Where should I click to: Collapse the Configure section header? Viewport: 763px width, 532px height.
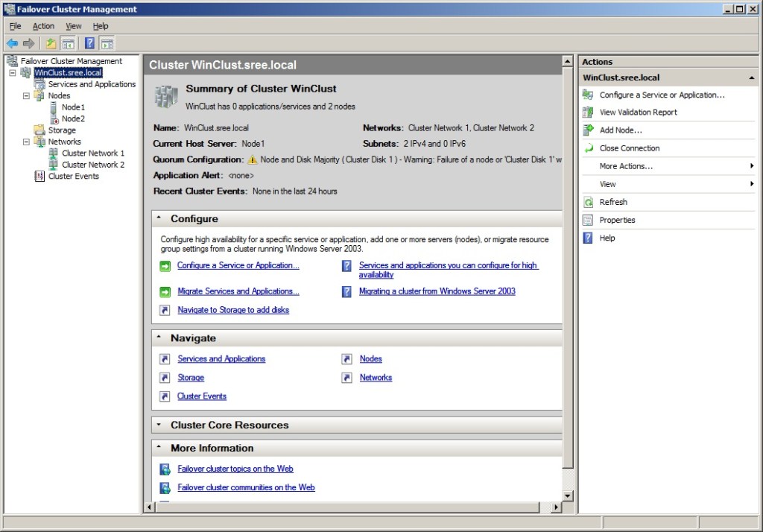(159, 219)
